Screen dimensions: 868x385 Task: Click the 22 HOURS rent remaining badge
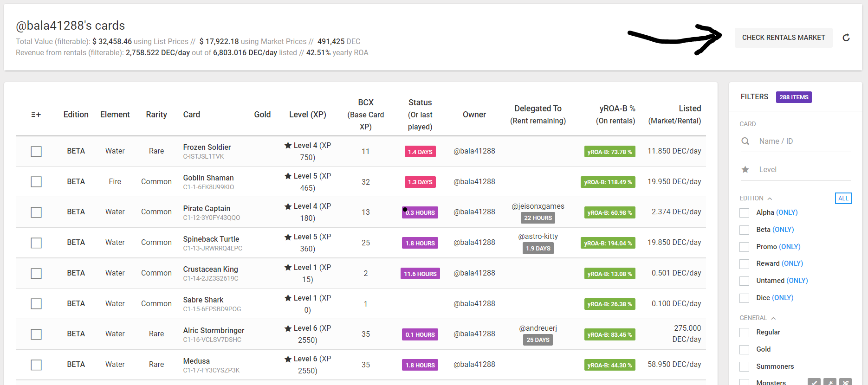pyautogui.click(x=538, y=218)
